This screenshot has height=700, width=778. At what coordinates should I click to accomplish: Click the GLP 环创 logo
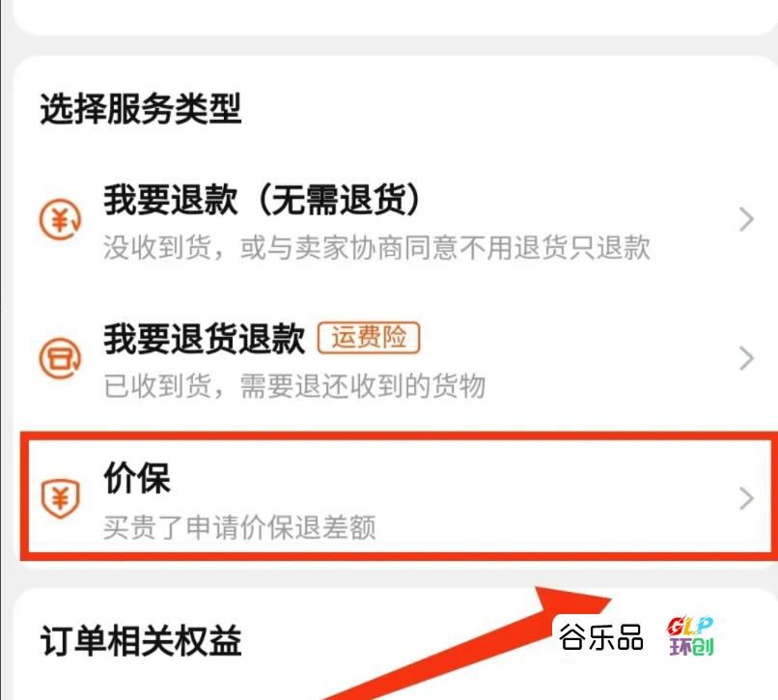click(x=690, y=636)
